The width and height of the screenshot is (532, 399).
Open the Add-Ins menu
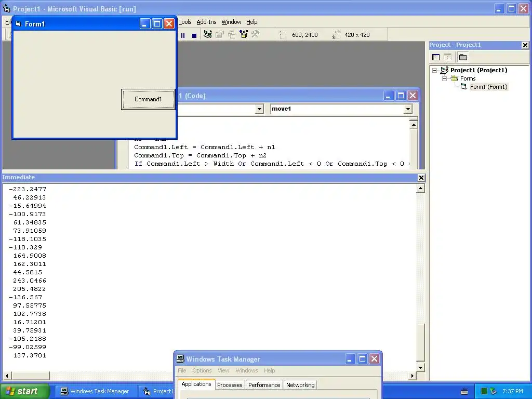(206, 22)
